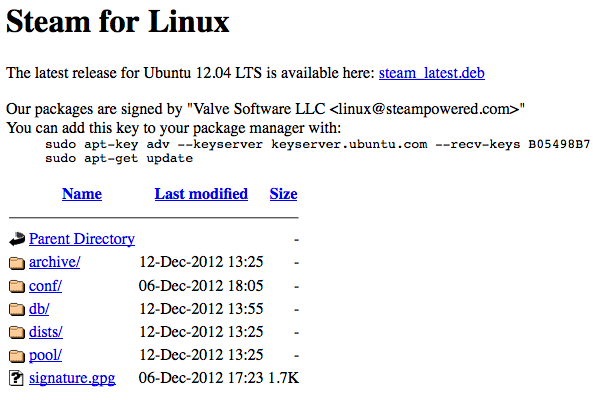The height and width of the screenshot is (400, 603).
Task: Go to Parent Directory link
Action: click(x=82, y=239)
